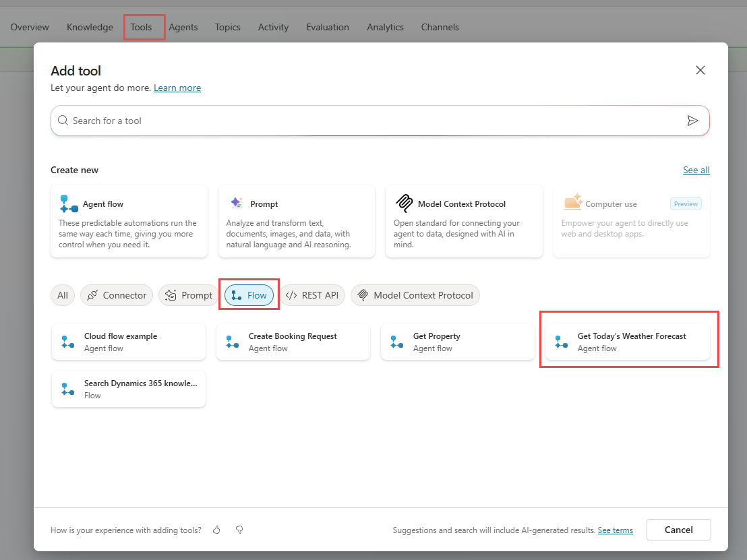
Task: Create a new Prompt tool
Action: click(297, 221)
